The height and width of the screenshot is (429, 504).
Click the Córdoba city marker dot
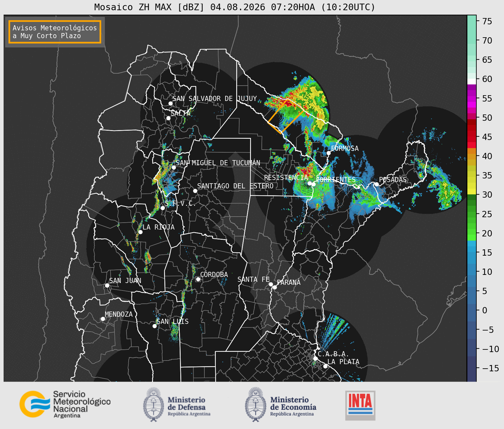click(x=198, y=279)
